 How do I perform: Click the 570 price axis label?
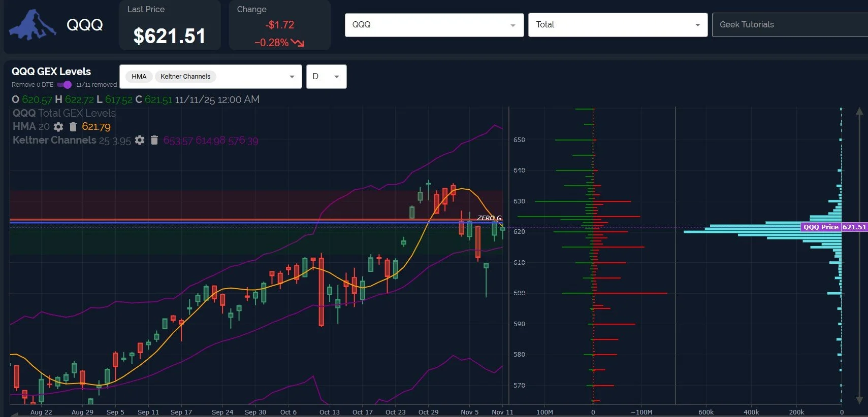point(519,385)
